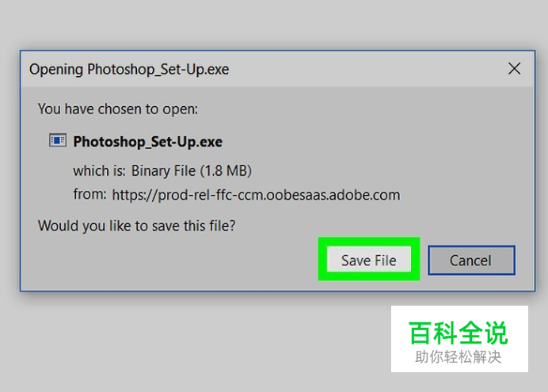Click the adobe.com source URL
The image size is (548, 392).
point(256,195)
